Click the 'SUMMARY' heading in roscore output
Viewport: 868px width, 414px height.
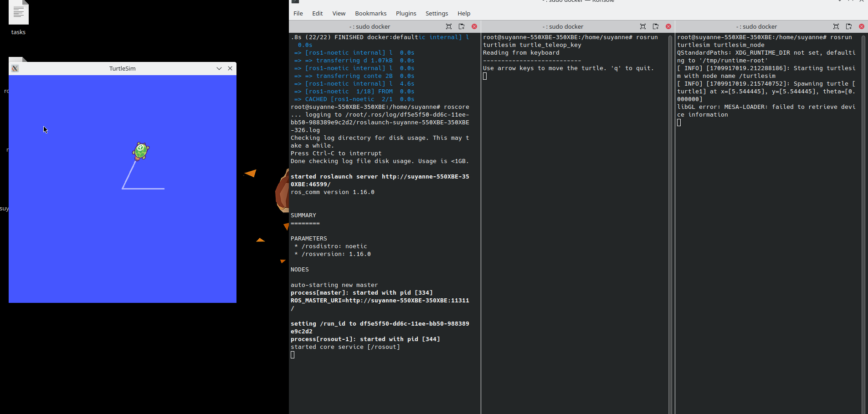coord(303,215)
